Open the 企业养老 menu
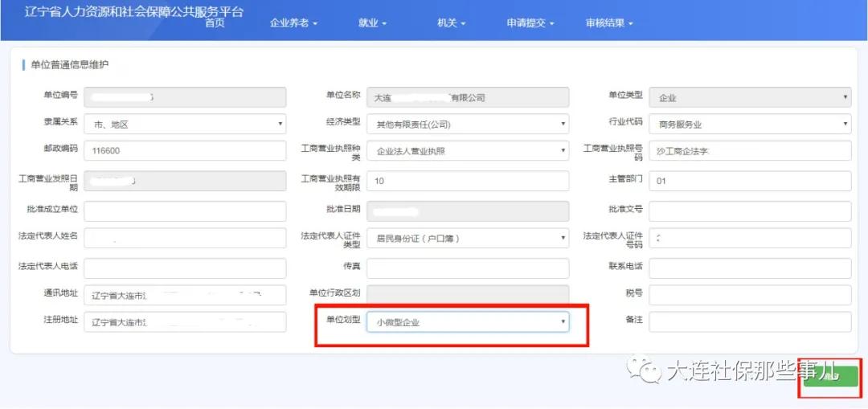 (294, 24)
